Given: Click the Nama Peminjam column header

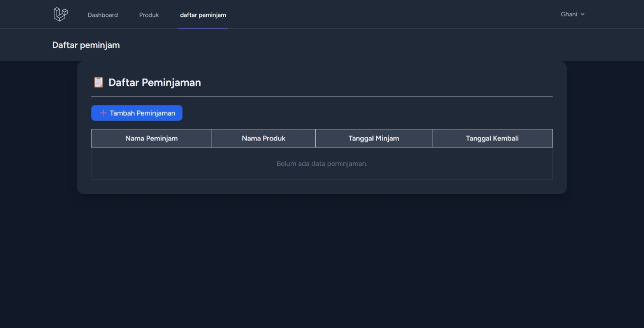Looking at the screenshot, I should coord(151,138).
